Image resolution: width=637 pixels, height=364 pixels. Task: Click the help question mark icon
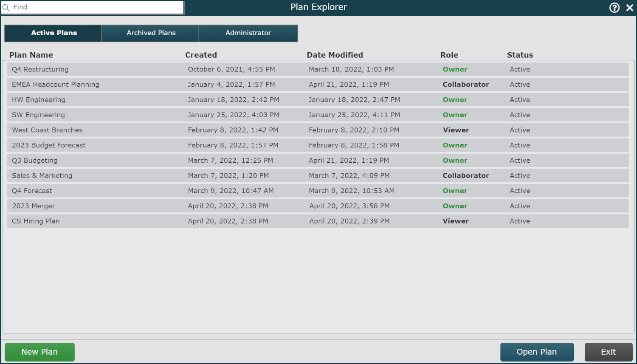click(x=614, y=8)
